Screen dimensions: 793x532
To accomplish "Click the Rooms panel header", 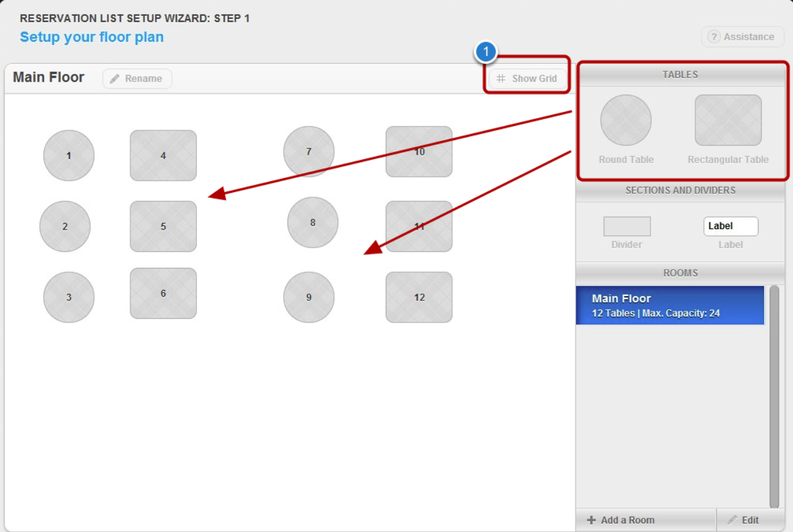I will (680, 273).
